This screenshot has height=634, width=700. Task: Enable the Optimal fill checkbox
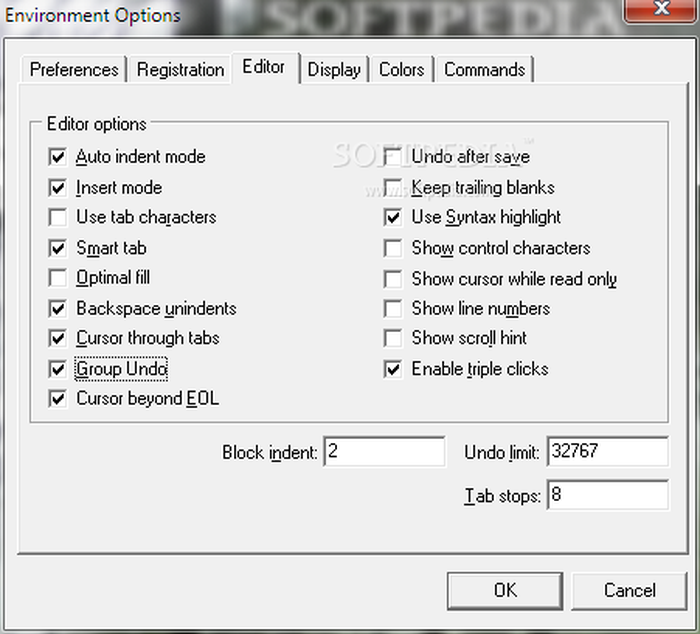point(58,278)
